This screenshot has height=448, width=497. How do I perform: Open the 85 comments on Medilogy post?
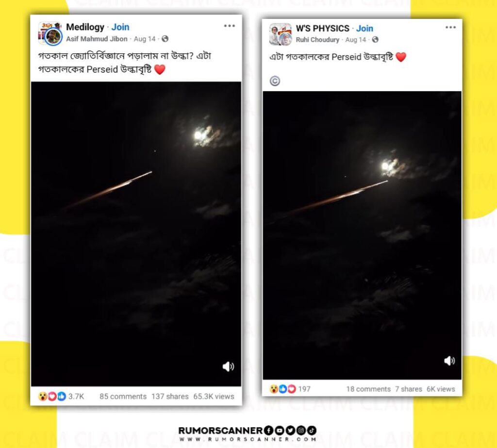pyautogui.click(x=123, y=397)
